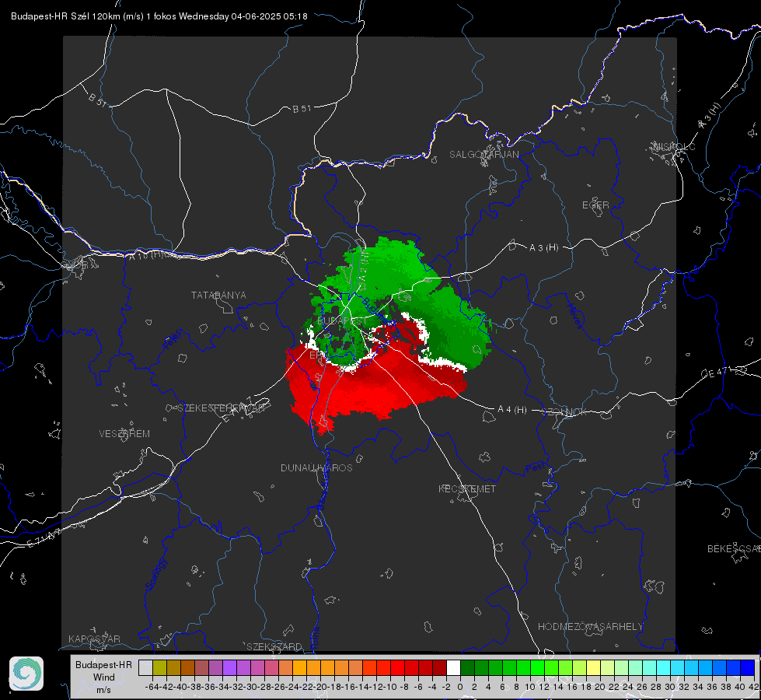This screenshot has width=761, height=700.
Task: Click the TATABANYA city label
Action: tap(218, 296)
